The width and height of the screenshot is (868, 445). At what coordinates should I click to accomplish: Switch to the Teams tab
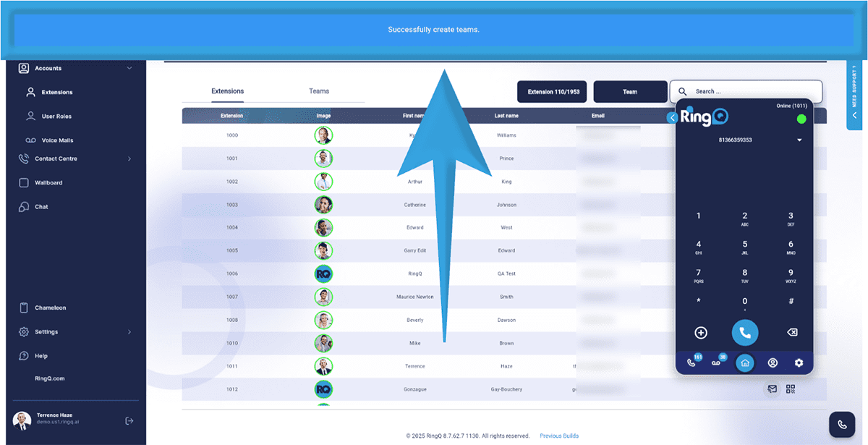coord(319,91)
